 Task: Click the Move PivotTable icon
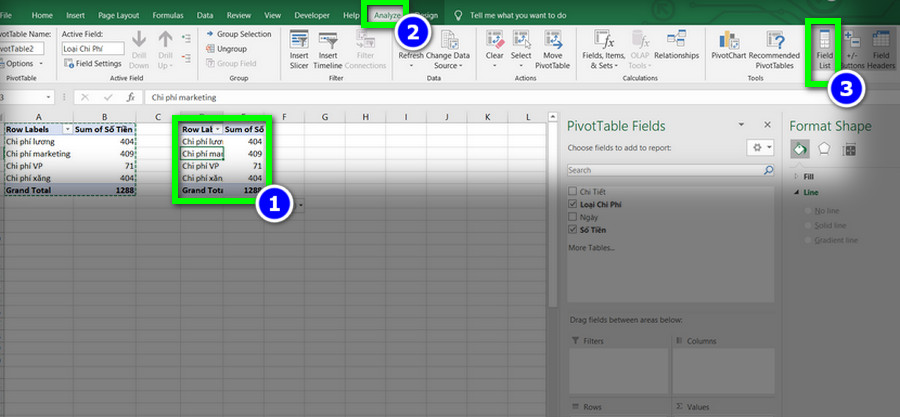[x=553, y=40]
